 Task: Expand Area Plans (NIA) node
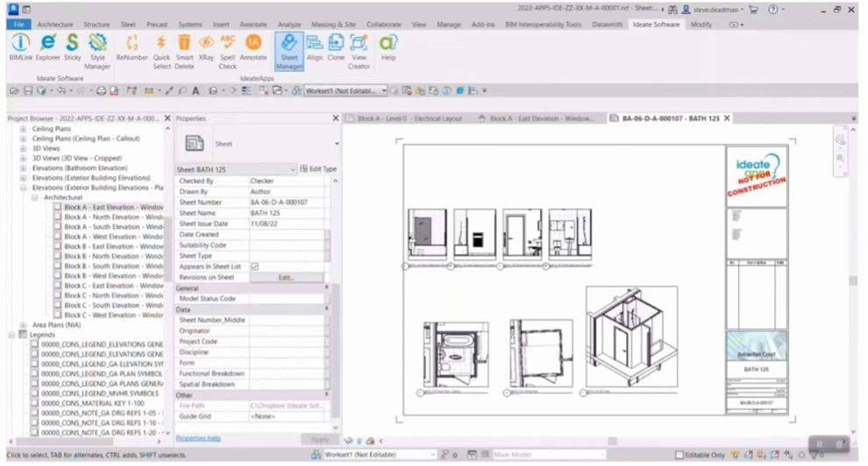24,325
